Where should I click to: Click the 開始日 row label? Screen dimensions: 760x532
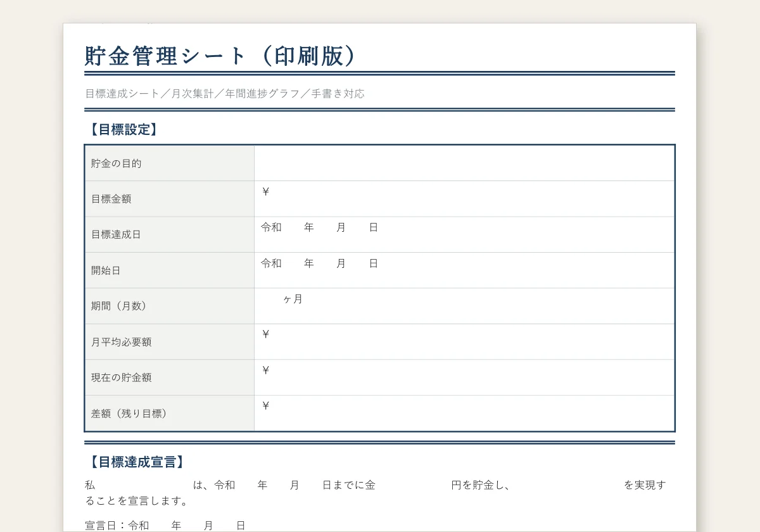tap(106, 270)
